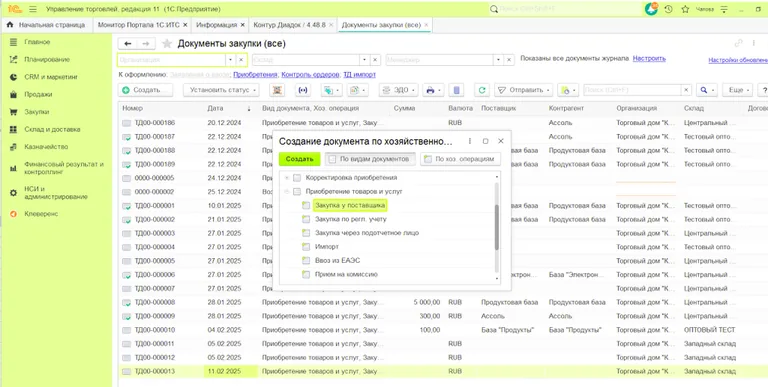Go back with the left arrow button

click(128, 44)
